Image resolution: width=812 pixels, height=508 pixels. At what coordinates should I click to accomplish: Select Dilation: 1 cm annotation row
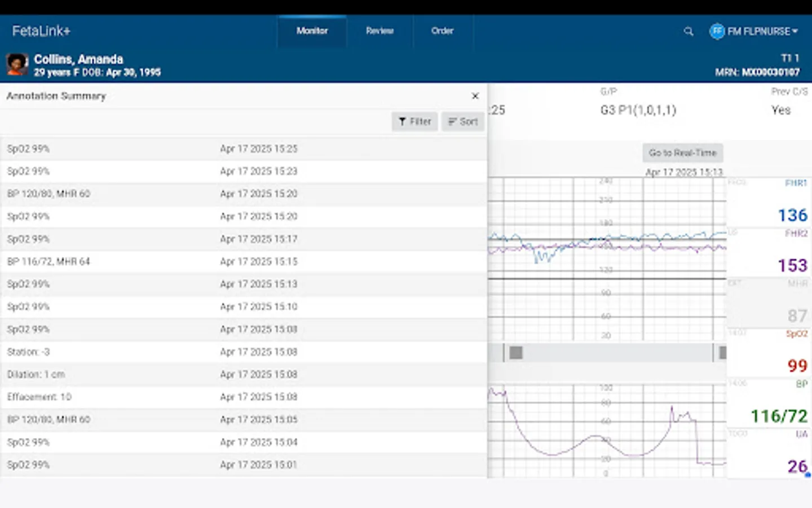click(x=244, y=375)
